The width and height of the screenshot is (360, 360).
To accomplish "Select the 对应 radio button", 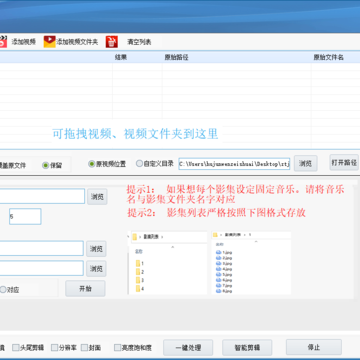I will 3,290.
